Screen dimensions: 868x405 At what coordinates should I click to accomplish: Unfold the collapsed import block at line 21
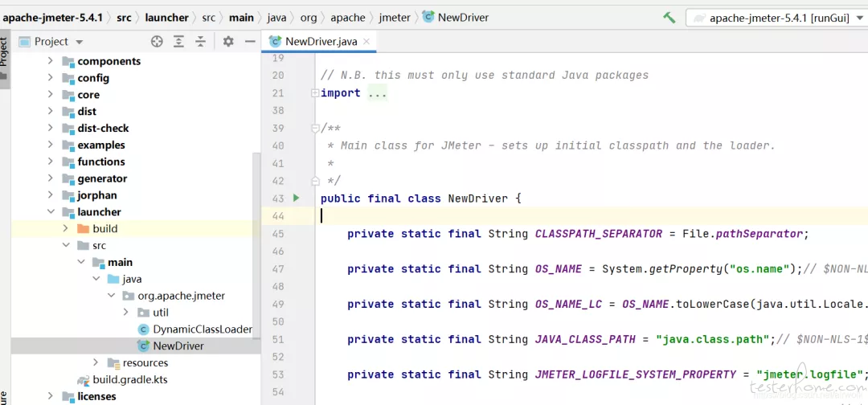tap(314, 93)
